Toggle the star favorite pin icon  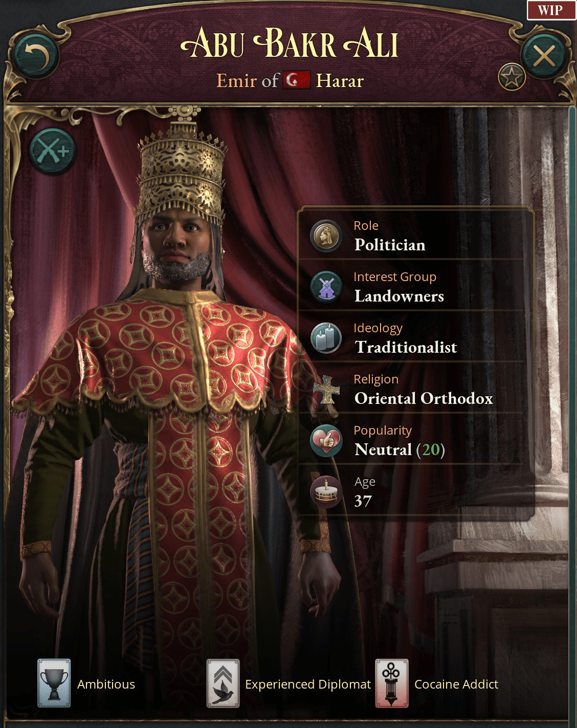(512, 77)
